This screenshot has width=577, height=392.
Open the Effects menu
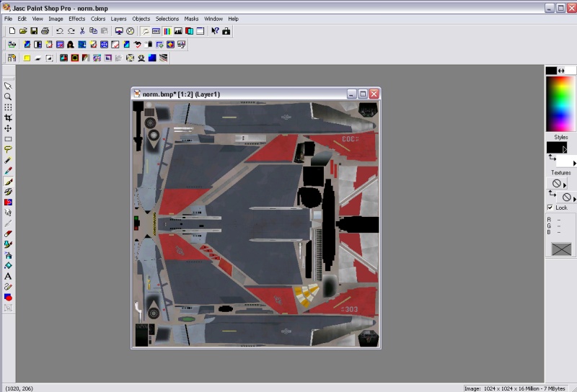[77, 19]
